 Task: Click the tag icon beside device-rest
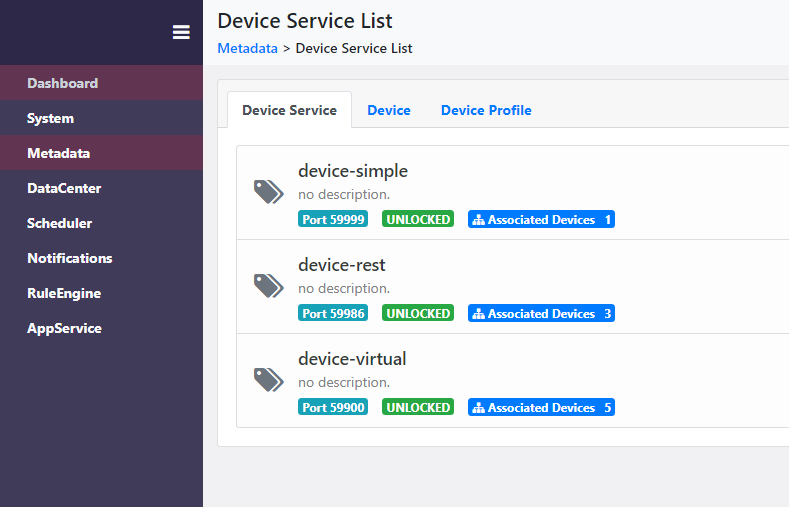click(269, 286)
